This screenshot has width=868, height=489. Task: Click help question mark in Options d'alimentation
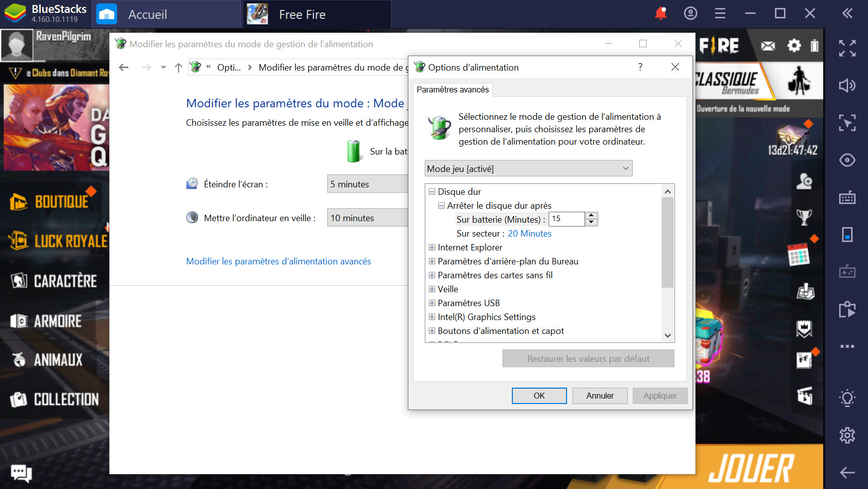tap(640, 67)
